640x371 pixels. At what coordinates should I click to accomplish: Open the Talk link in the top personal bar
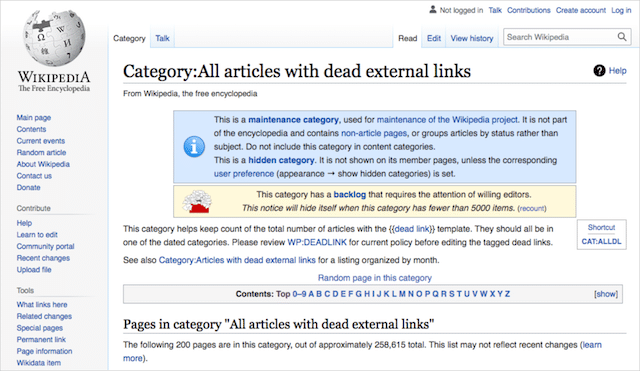coord(495,10)
